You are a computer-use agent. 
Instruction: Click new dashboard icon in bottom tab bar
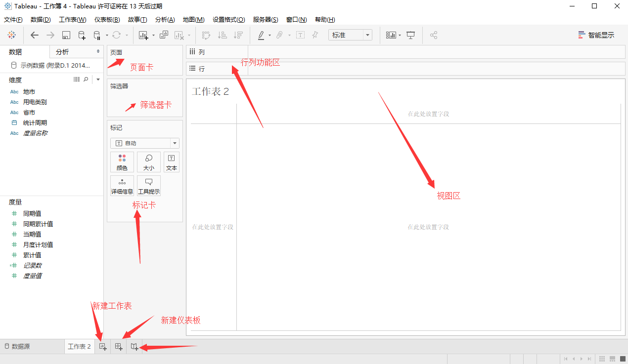119,347
